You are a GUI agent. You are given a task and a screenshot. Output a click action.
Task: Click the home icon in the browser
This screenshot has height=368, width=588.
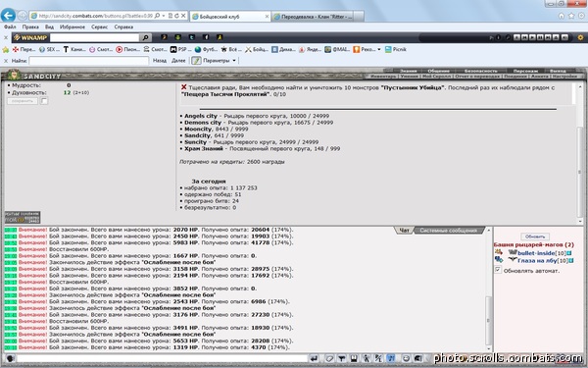[561, 16]
